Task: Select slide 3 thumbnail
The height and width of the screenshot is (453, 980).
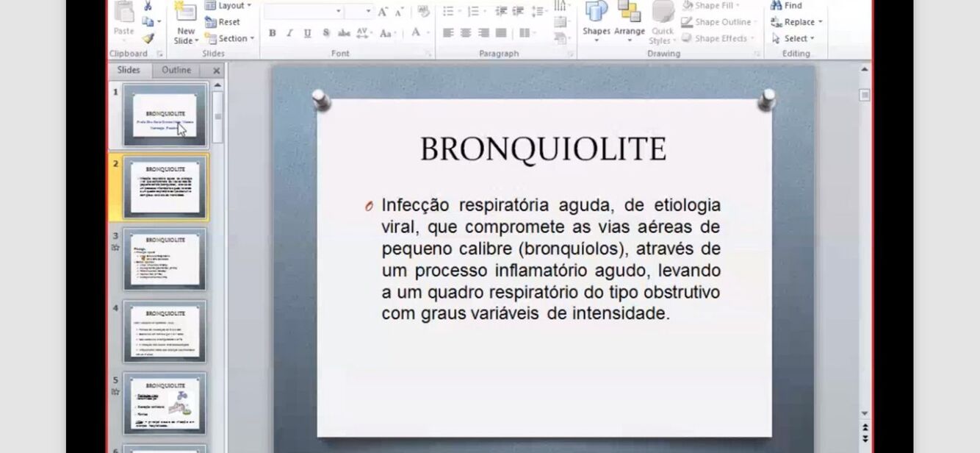Action: [x=165, y=259]
